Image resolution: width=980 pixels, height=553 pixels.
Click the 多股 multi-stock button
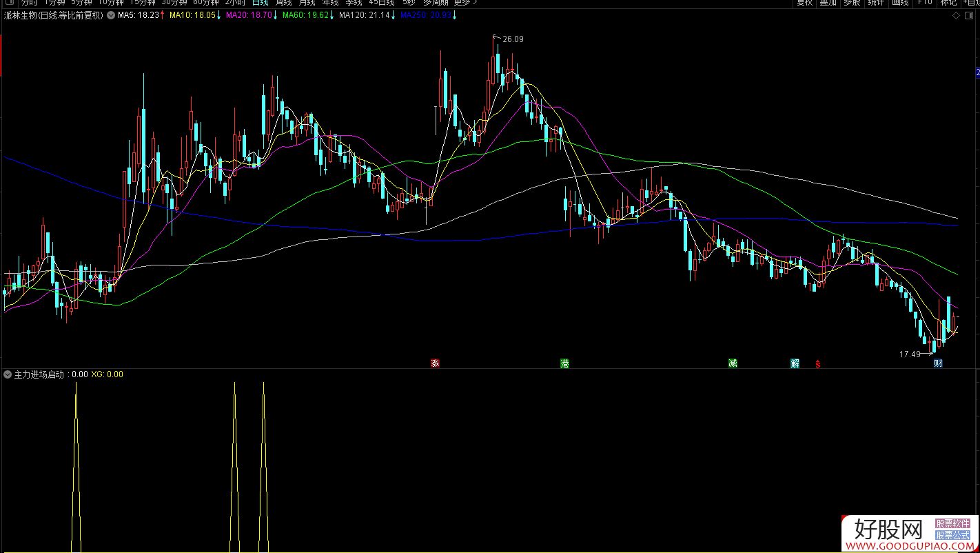click(x=852, y=3)
